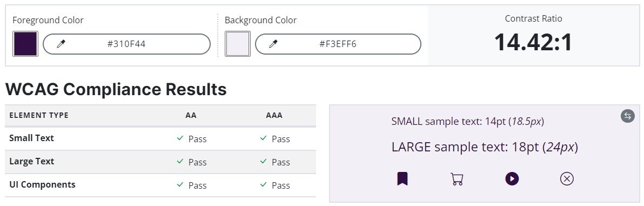Click the background color eyedropper icon
The width and height of the screenshot is (644, 206).
273,44
